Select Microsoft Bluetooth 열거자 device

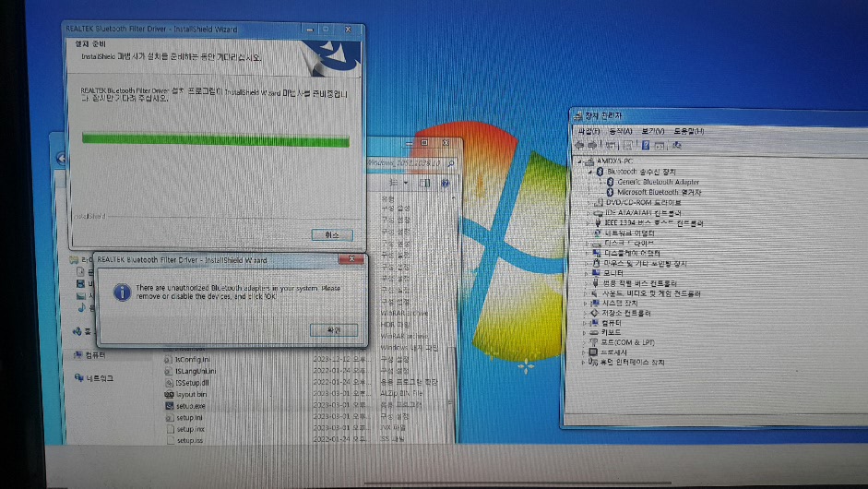point(659,192)
